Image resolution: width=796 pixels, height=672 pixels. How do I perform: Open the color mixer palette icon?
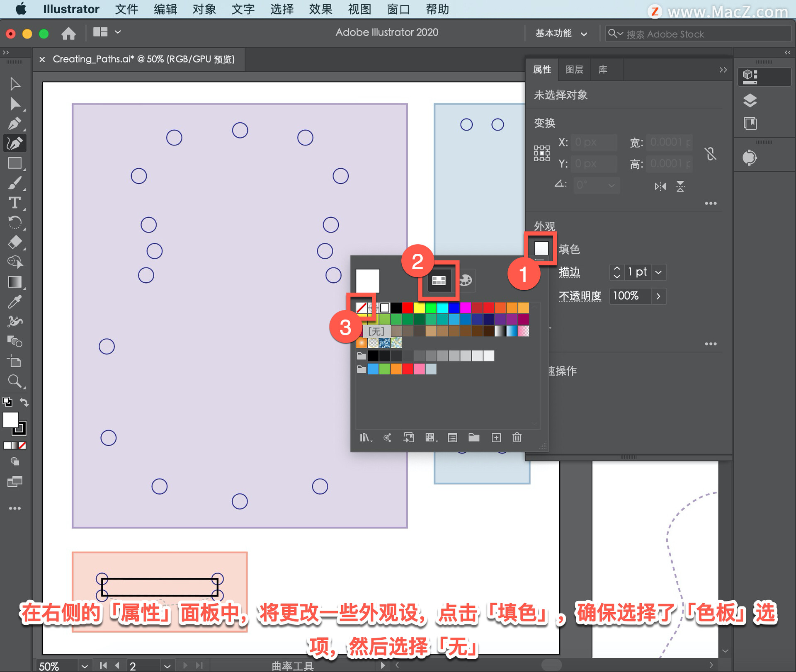click(465, 281)
